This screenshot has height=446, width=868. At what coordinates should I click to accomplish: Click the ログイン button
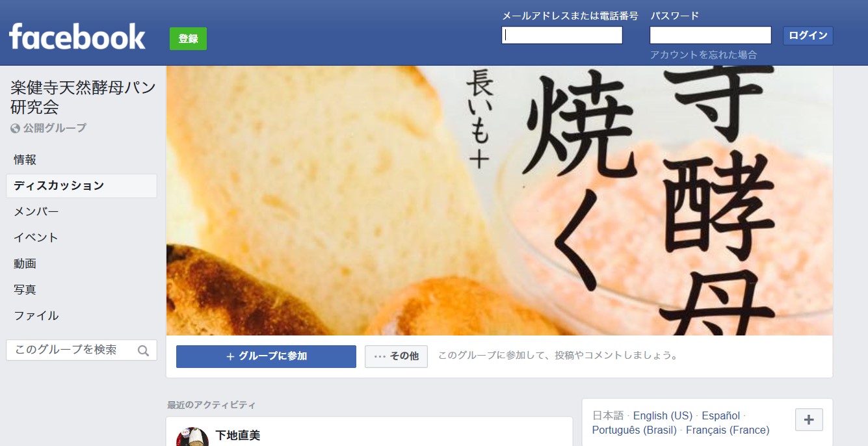pos(808,36)
